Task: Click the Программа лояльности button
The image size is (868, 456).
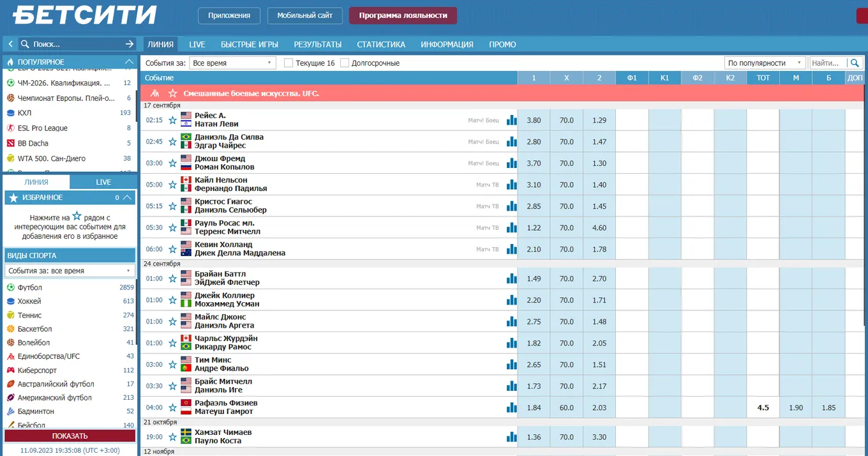Action: [403, 15]
